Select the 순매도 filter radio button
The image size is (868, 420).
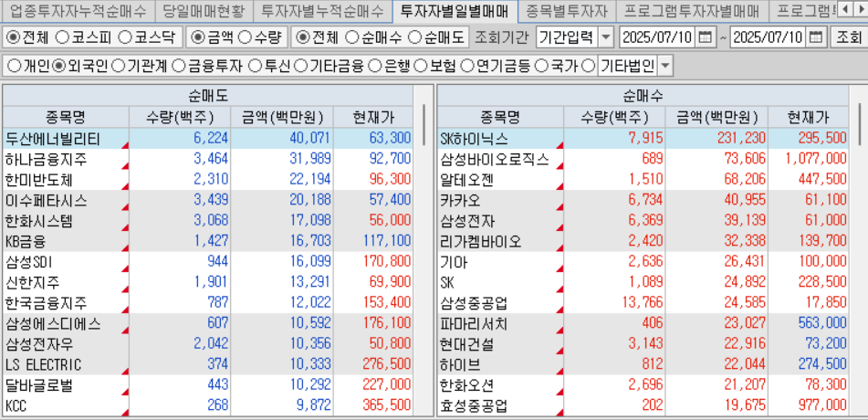414,37
